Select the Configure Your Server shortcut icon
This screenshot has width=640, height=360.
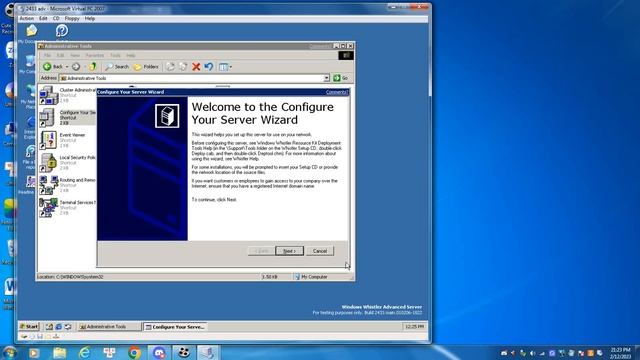48,118
